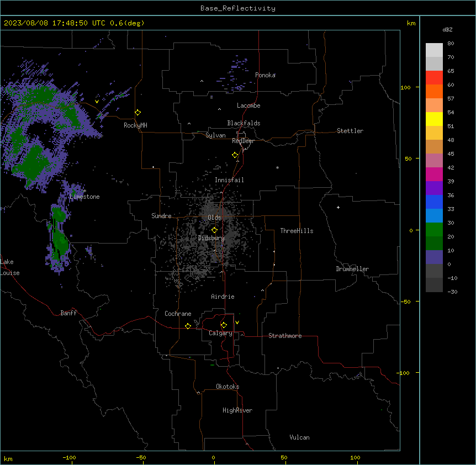Click the Lake Louise label
The image size is (476, 465).
click(x=10, y=267)
